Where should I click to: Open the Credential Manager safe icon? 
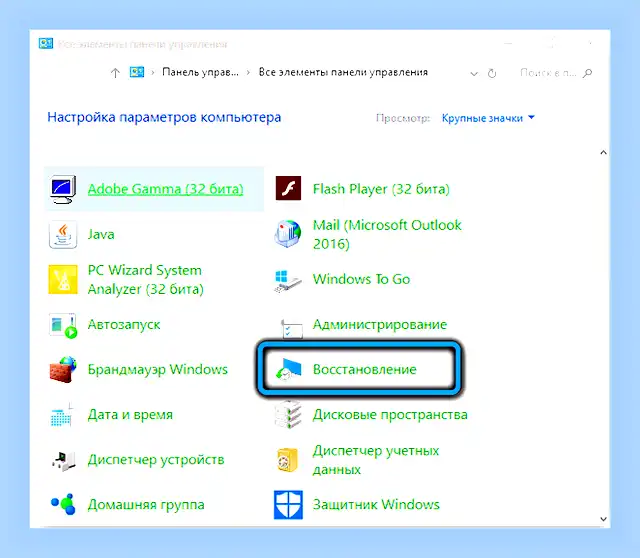[287, 460]
